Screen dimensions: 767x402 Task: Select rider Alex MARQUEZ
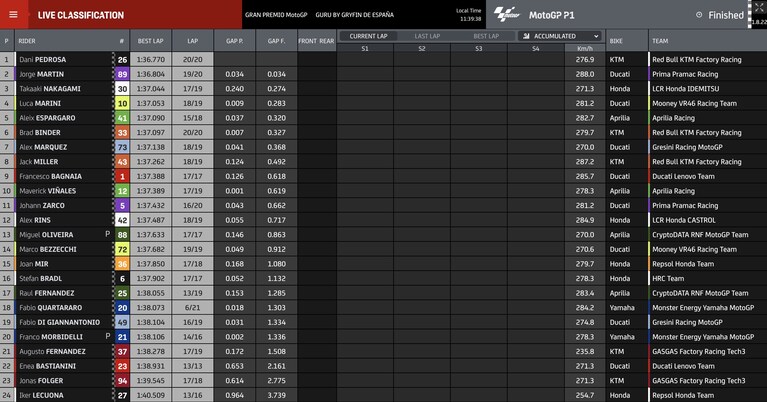(x=43, y=147)
